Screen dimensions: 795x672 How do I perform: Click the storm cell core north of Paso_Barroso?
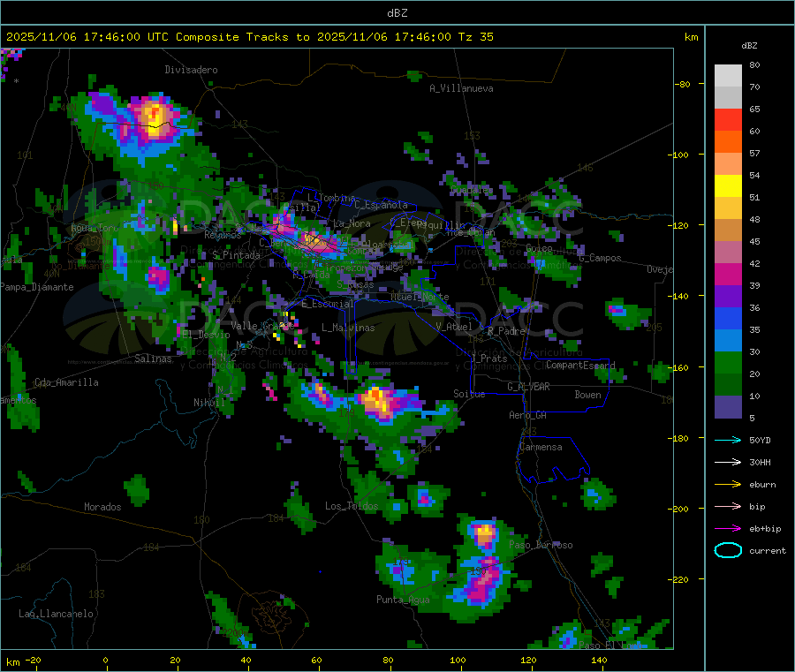pos(484,533)
